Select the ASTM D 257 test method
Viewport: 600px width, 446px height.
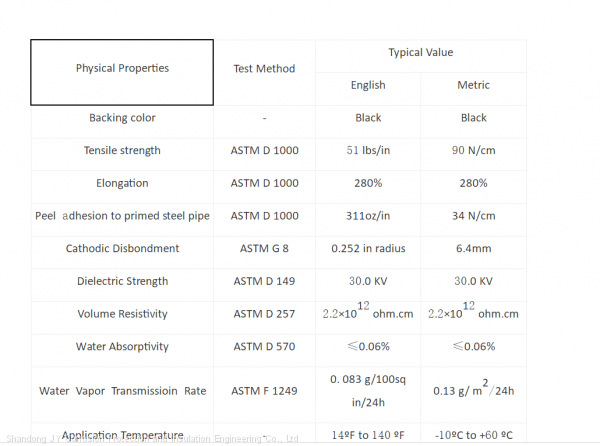tap(264, 314)
